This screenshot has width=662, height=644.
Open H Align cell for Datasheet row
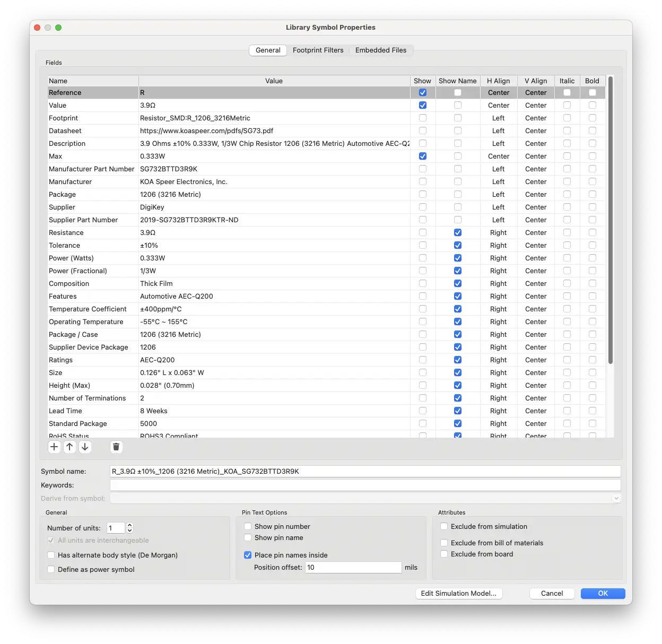tap(498, 130)
